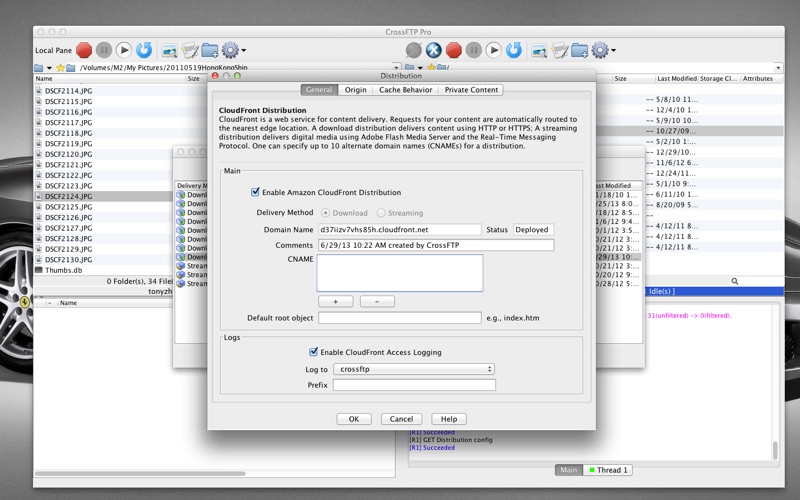Screen dimensions: 800x500
Task: Expand the remote path history dropdown
Action: [778, 67]
